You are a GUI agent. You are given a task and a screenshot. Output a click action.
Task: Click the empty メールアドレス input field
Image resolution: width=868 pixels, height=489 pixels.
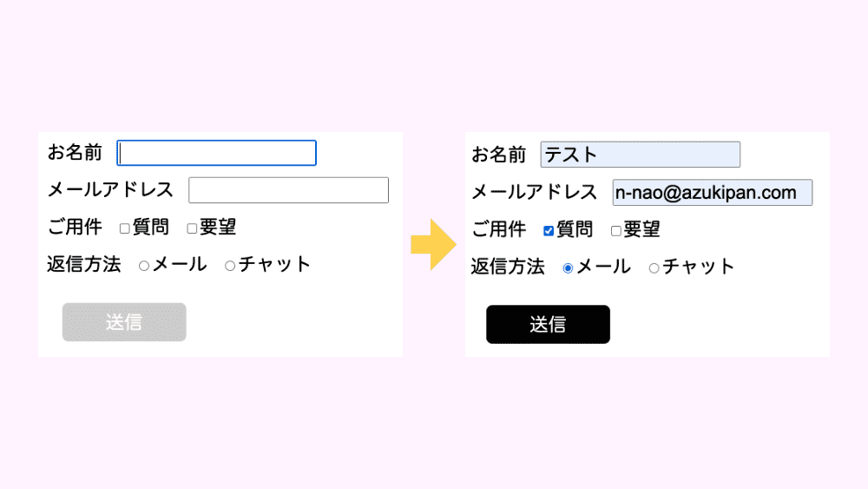pyautogui.click(x=288, y=190)
